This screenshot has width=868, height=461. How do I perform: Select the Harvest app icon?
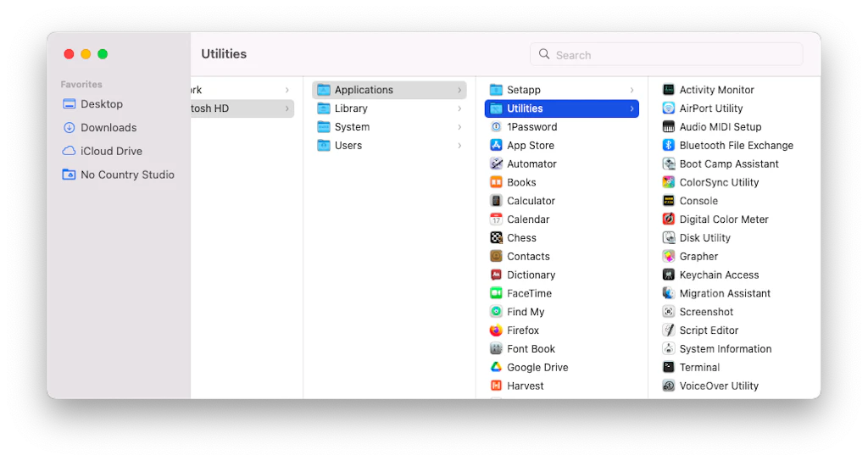coord(496,386)
